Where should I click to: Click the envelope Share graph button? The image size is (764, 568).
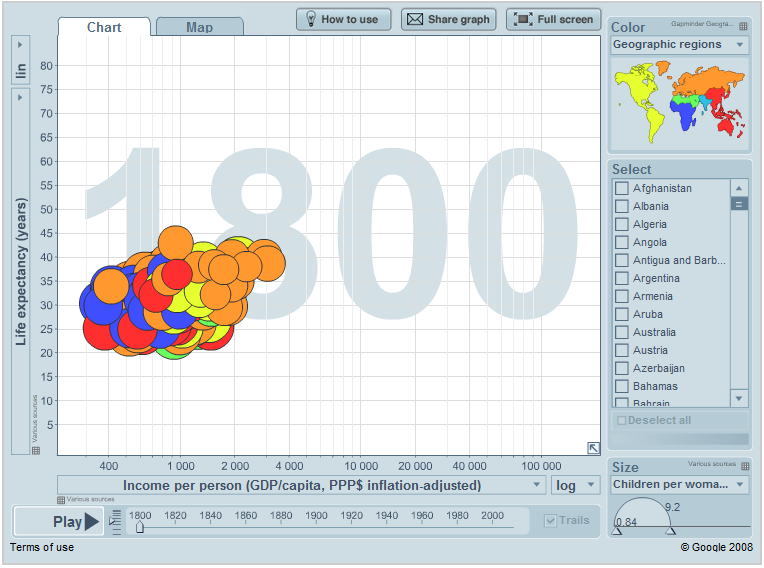(x=448, y=19)
